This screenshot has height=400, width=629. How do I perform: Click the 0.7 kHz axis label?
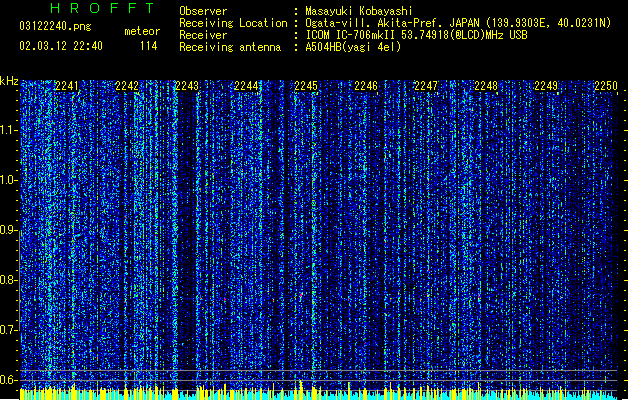(8, 330)
